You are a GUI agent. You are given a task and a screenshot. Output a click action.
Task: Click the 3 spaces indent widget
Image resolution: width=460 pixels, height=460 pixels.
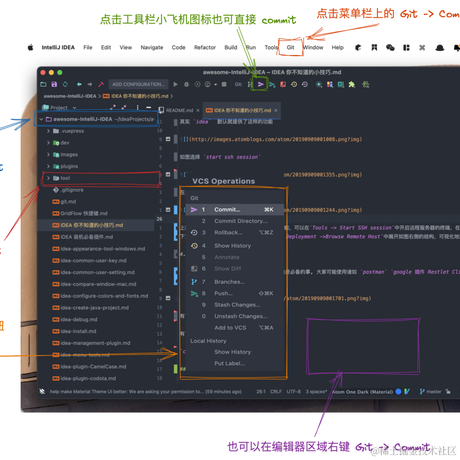point(316,392)
